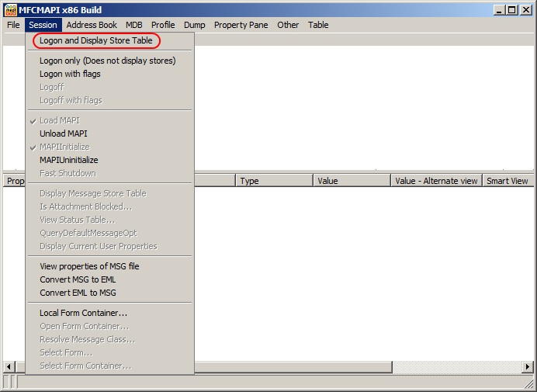Click the Smart View column header
Image resolution: width=537 pixels, height=392 pixels.
click(508, 181)
